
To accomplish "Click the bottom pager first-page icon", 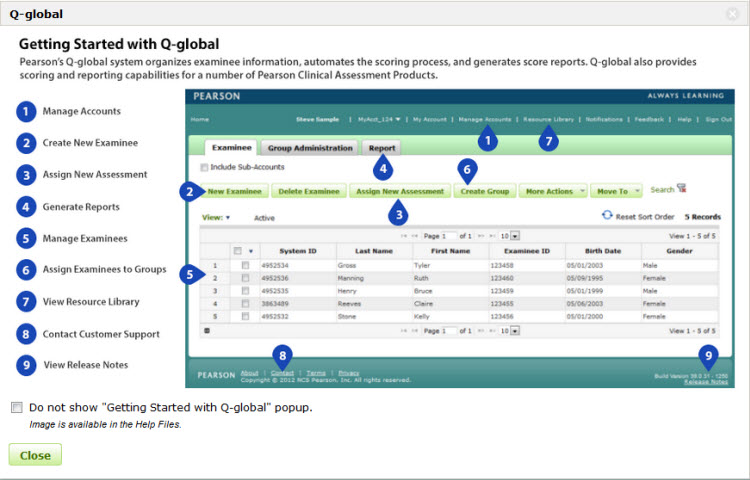I will click(x=404, y=331).
